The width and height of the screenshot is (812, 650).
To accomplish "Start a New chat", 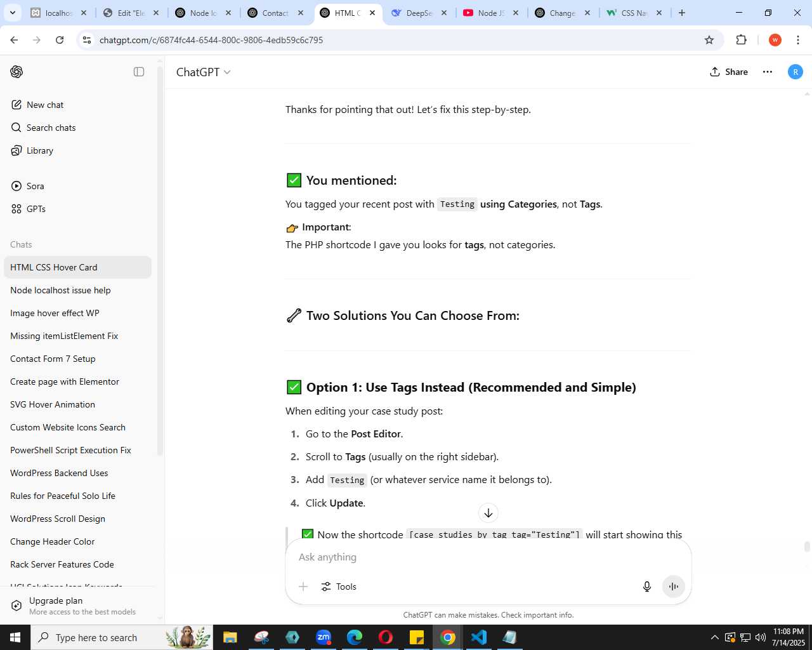I will coord(77,105).
